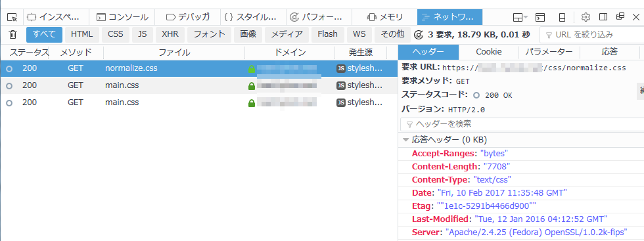Focus the URL を絞り込み filter field
Viewport: 644px width, 241px height.
coord(592,35)
